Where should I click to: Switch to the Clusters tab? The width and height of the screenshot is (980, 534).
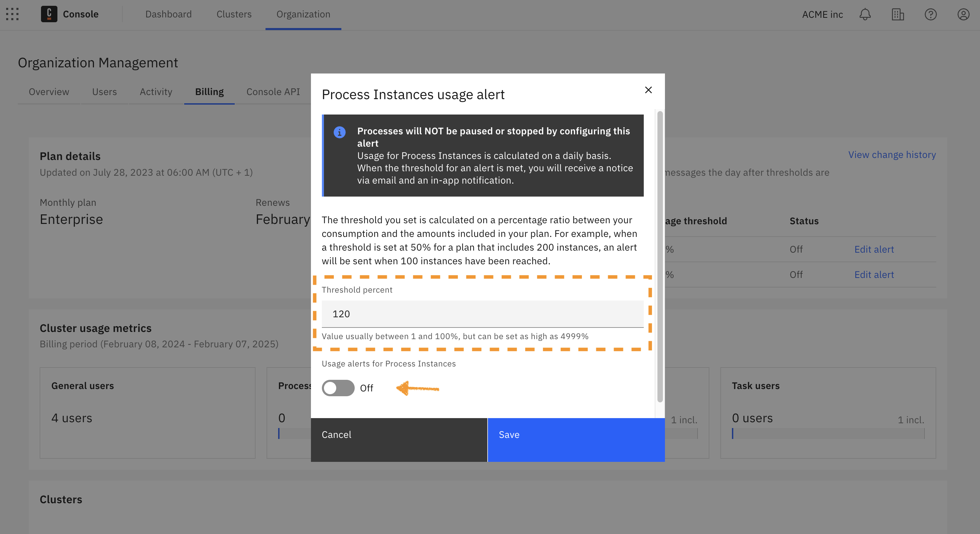(233, 14)
